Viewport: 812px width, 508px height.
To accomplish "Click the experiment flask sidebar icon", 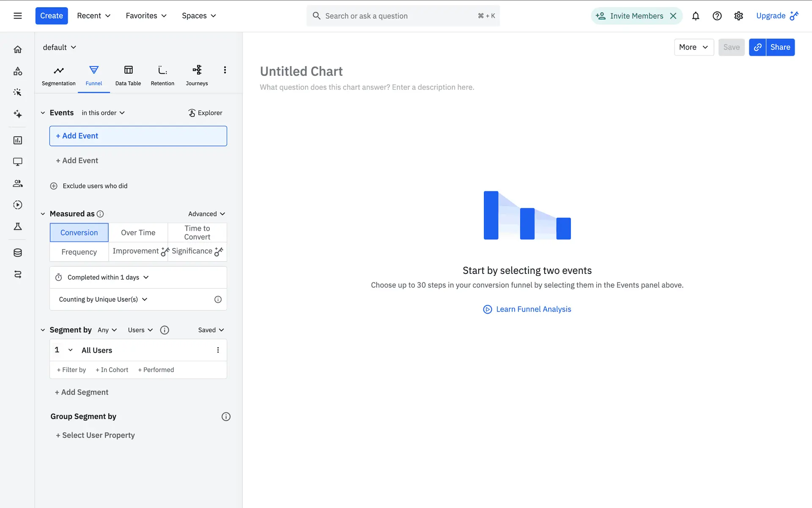I will pos(17,226).
